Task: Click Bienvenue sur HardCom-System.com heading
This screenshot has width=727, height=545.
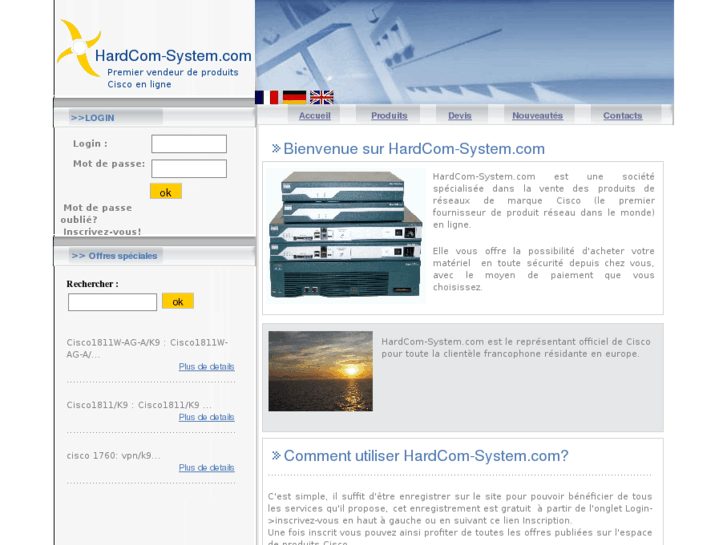Action: tap(414, 149)
